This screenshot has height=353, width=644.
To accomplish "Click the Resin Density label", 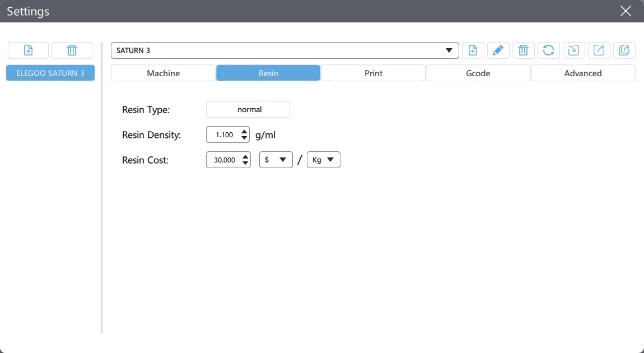I will (x=152, y=135).
